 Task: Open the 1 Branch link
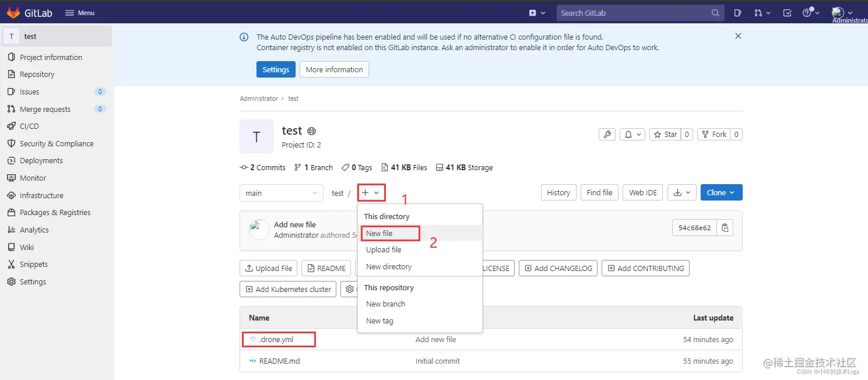coord(314,167)
